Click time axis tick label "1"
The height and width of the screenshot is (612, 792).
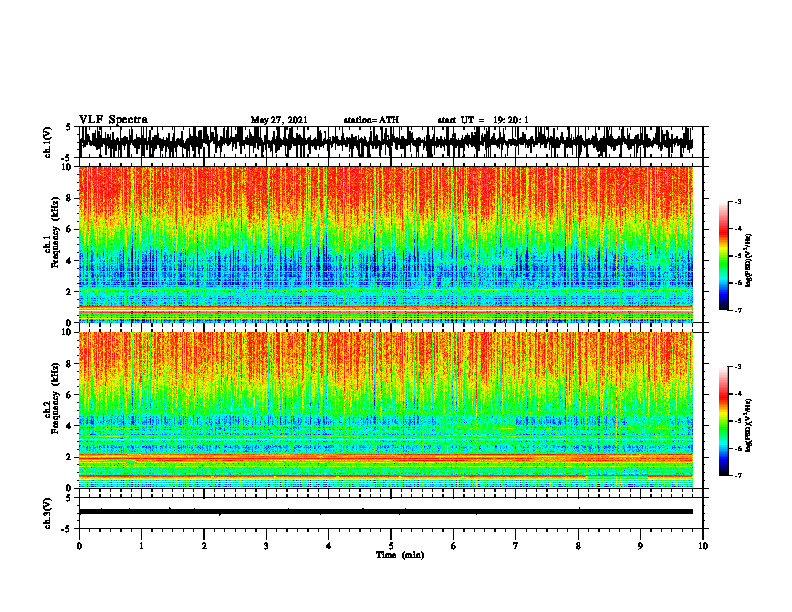tap(141, 546)
